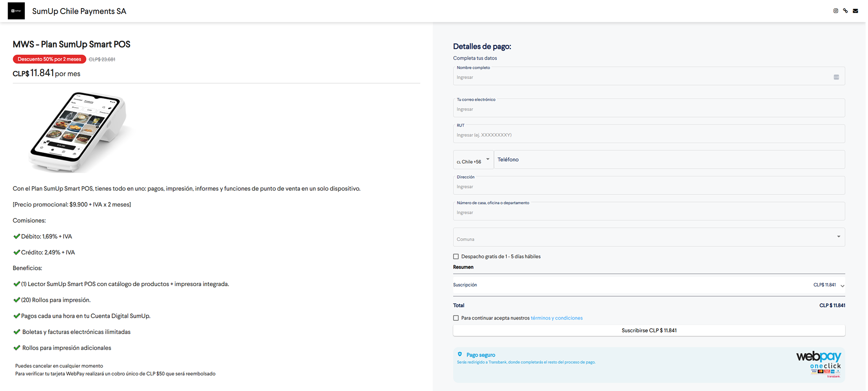Screen dimensions: 868x391
Task: Expand the Suscripción summary chevron
Action: 843,286
